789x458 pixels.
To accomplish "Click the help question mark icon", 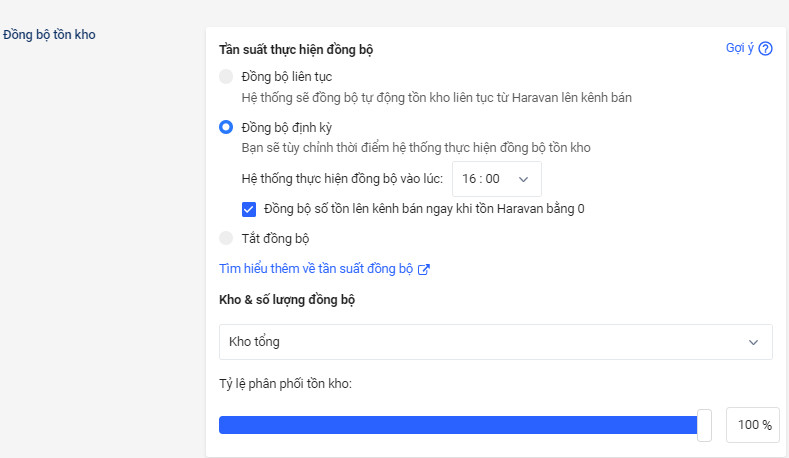I will (x=765, y=49).
